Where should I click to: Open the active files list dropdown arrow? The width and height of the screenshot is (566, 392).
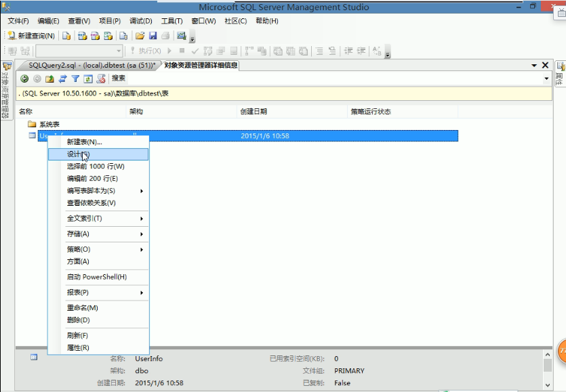[534, 65]
